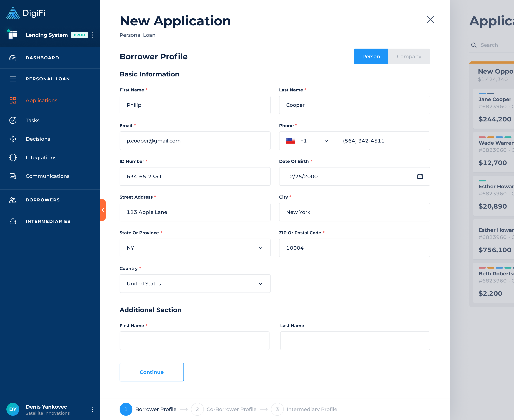Image resolution: width=514 pixels, height=420 pixels.
Task: Select the Person borrower type
Action: point(371,56)
